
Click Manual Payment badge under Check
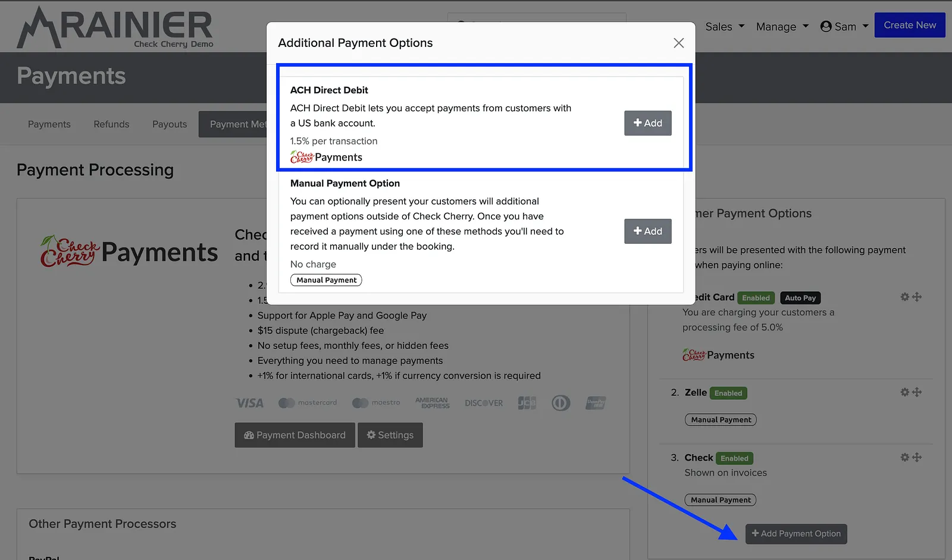(721, 500)
